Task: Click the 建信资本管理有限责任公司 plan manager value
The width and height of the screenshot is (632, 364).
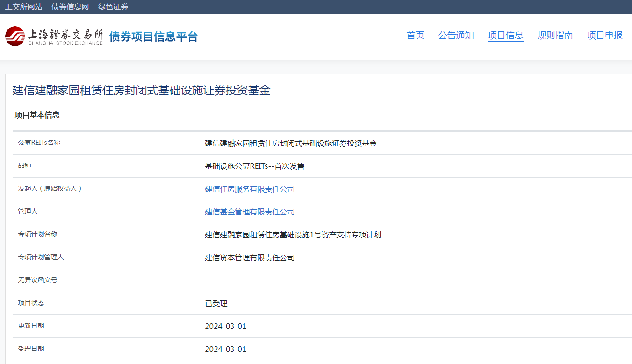Action: click(250, 258)
